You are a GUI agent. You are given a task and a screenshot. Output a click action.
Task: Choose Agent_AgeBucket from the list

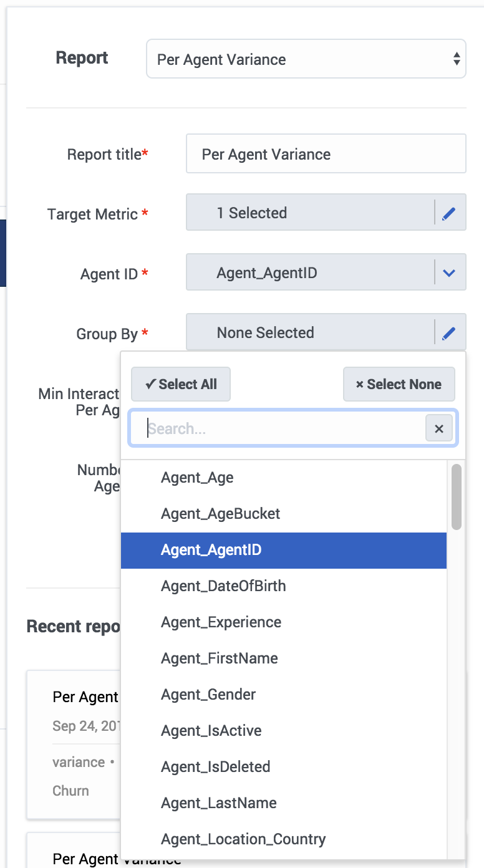(221, 514)
